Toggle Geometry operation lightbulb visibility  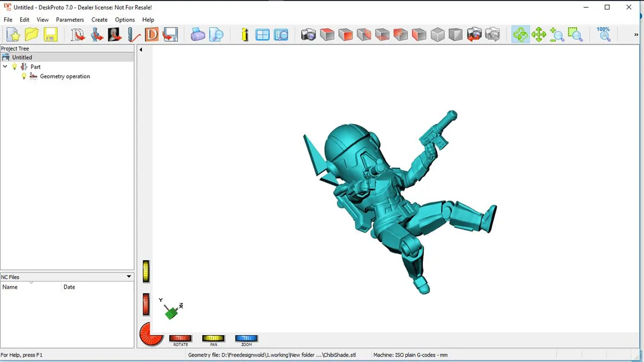(24, 76)
